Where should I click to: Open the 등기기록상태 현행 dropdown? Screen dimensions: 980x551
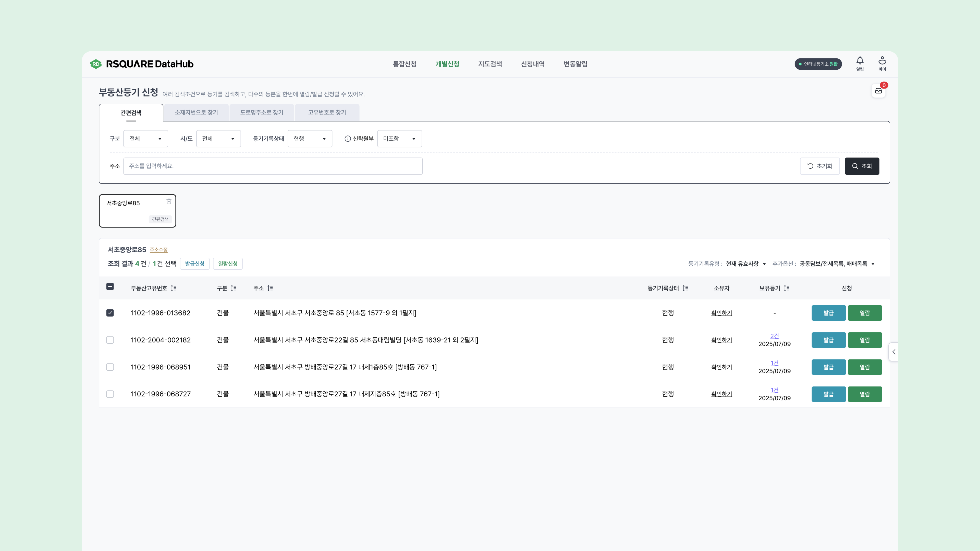click(310, 139)
